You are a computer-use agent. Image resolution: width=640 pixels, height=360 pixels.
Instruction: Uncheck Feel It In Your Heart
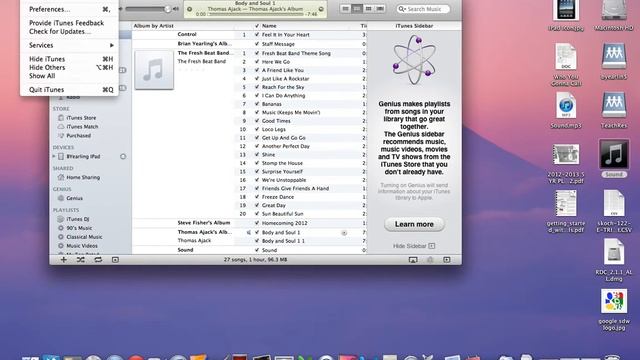click(x=257, y=35)
